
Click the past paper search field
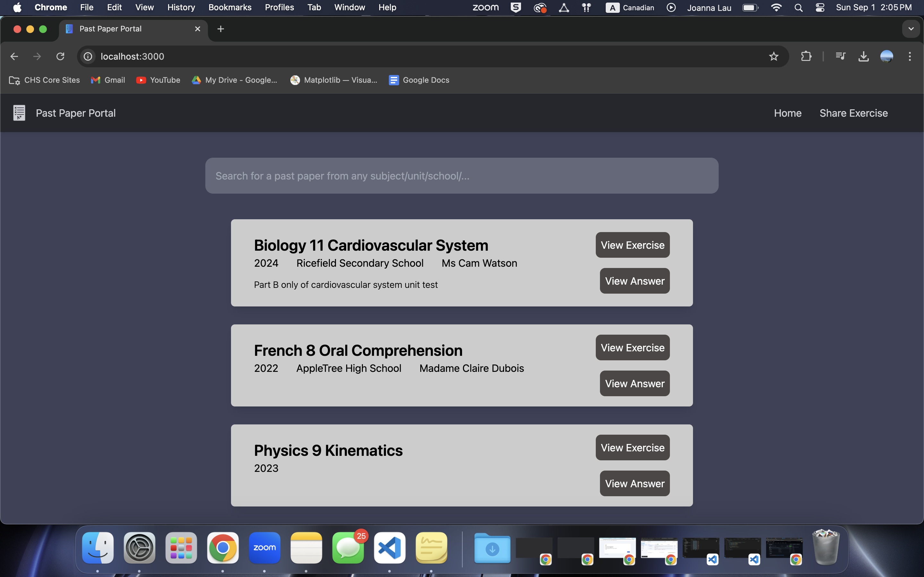[462, 176]
